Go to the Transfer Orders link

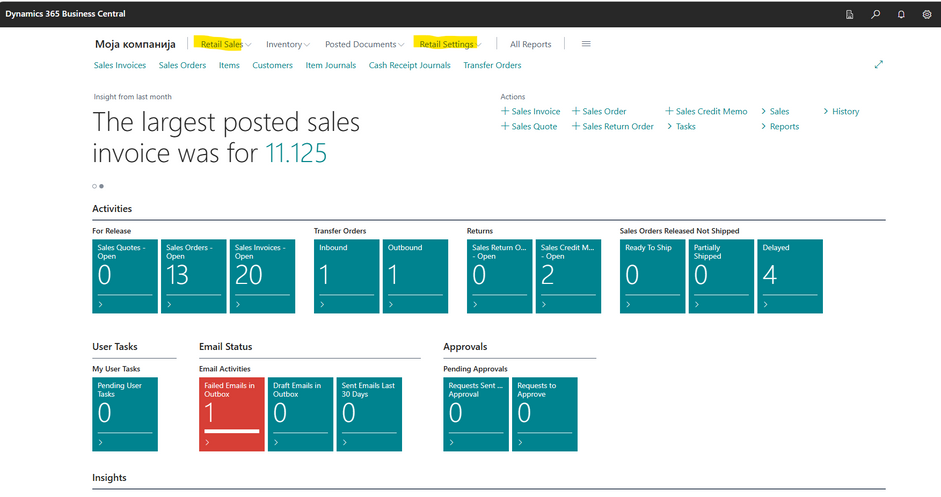point(492,65)
